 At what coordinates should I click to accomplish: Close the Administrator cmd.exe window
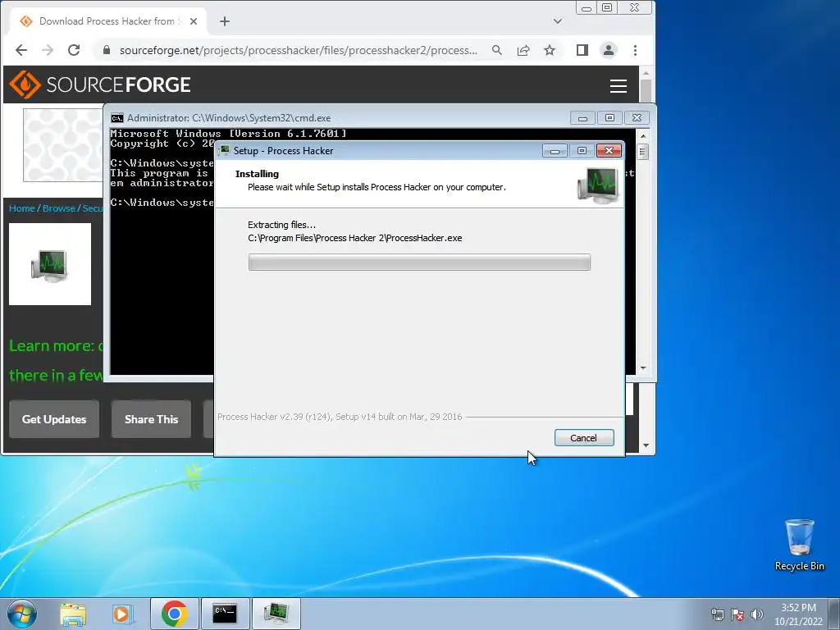(637, 118)
